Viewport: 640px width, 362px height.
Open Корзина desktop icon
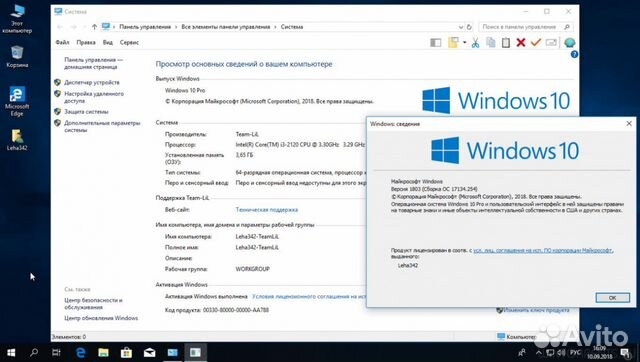[17, 57]
